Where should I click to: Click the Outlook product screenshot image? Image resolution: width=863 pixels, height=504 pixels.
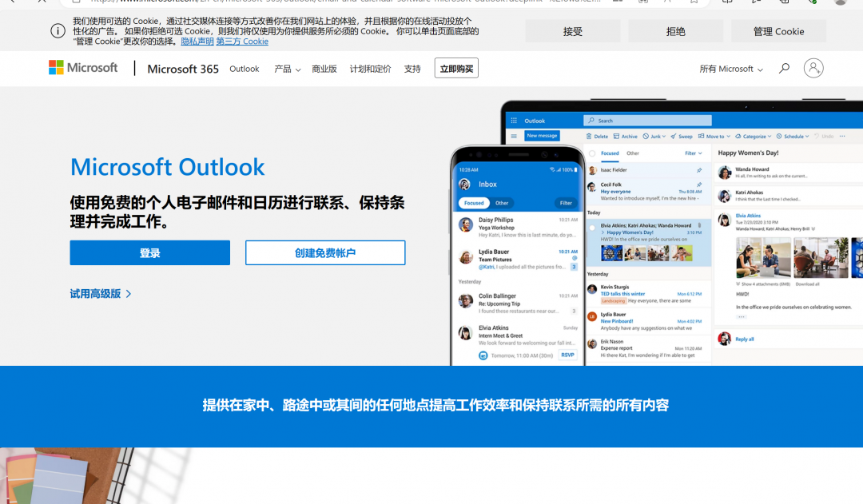tap(656, 232)
